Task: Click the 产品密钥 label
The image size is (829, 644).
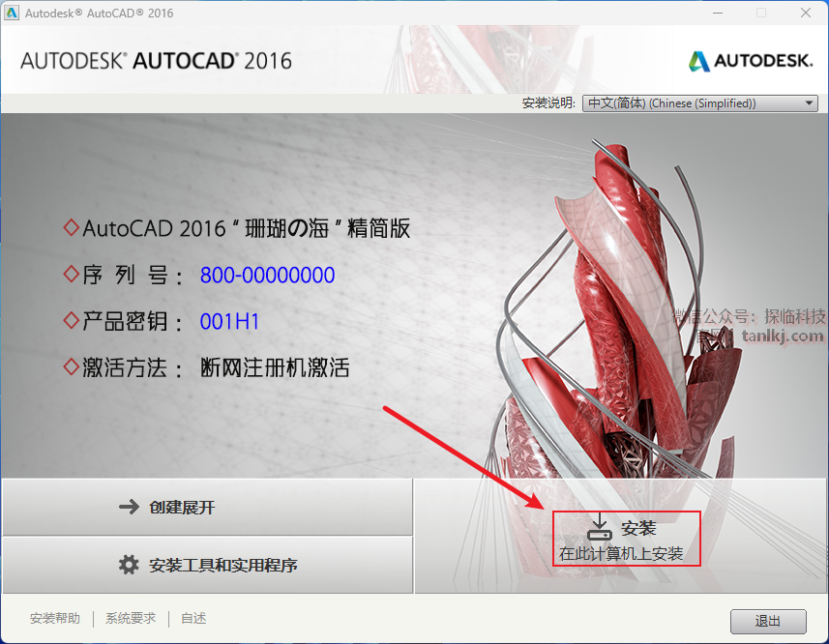Action: click(133, 322)
